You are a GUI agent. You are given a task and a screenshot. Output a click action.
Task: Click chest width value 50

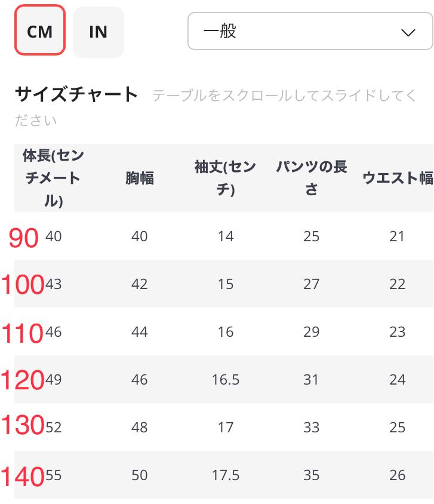(x=140, y=475)
